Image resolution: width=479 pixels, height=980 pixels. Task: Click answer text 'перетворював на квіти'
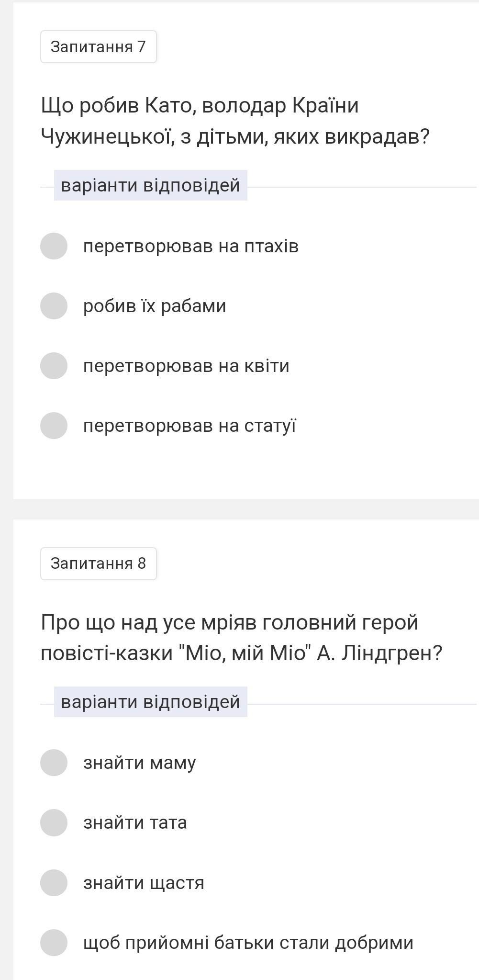tap(186, 366)
